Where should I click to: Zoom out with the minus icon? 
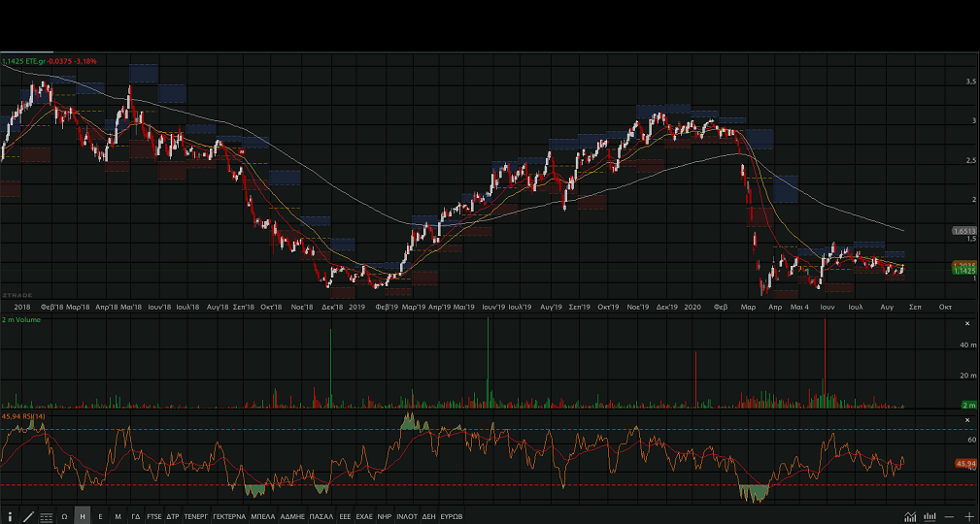[950, 516]
